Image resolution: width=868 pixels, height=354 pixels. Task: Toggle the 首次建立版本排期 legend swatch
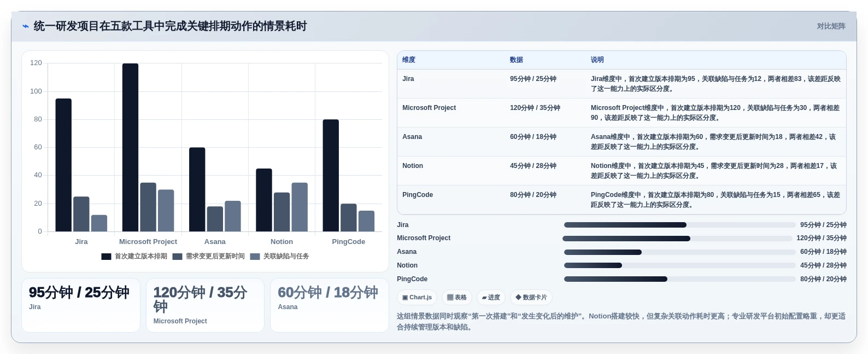click(106, 257)
